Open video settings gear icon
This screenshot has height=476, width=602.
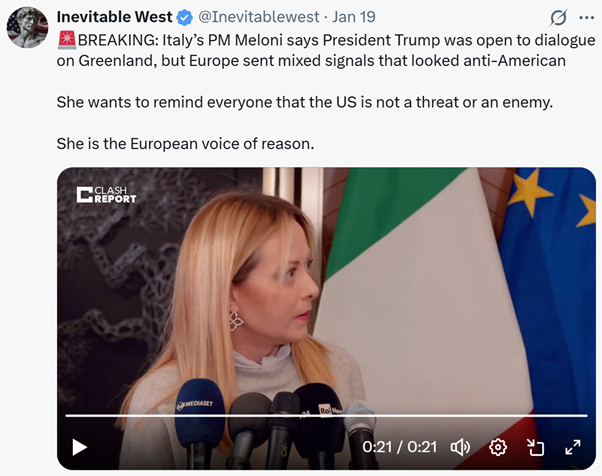pyautogui.click(x=498, y=447)
